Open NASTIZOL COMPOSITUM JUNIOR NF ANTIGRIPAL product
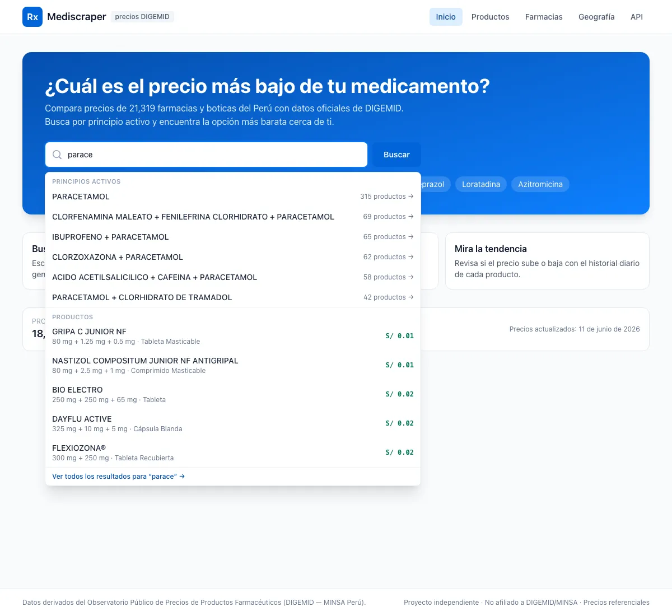The height and width of the screenshot is (616, 672). pos(233,365)
